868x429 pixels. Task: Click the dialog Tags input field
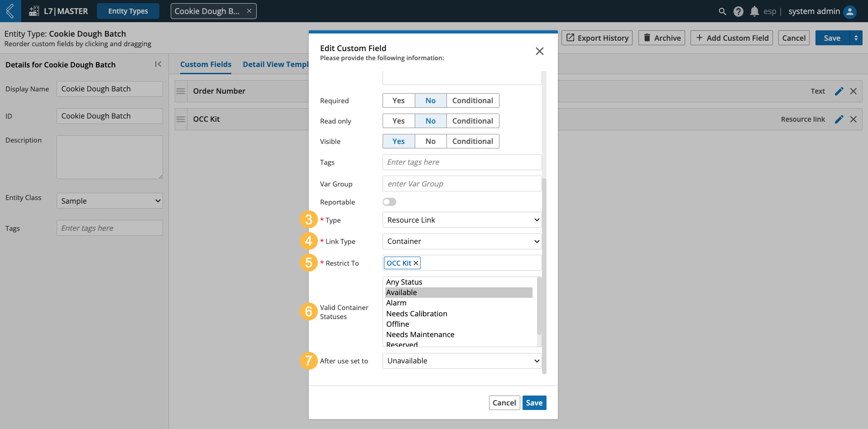462,162
